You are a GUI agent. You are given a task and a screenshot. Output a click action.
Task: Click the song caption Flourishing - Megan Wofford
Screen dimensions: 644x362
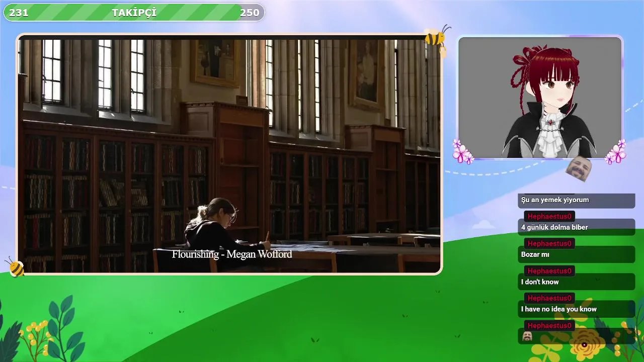[x=232, y=254]
